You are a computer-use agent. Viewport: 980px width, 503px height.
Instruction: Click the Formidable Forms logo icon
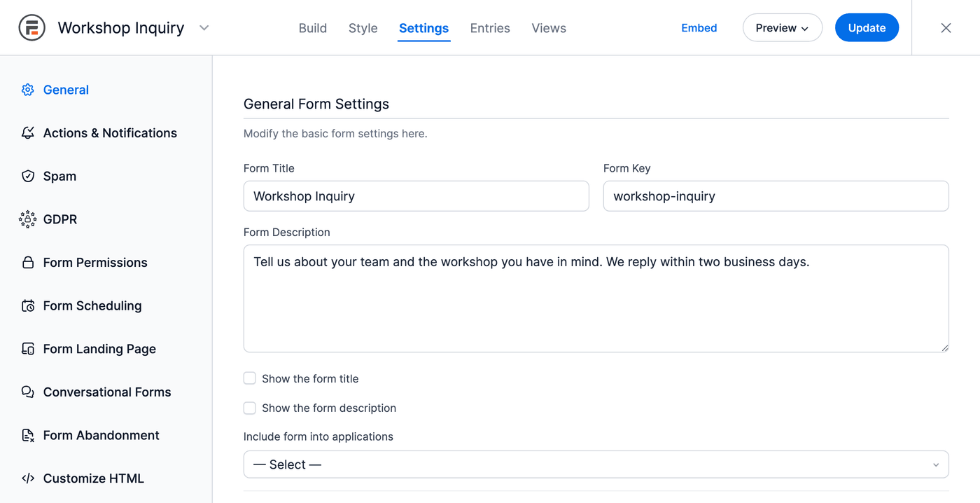[31, 28]
